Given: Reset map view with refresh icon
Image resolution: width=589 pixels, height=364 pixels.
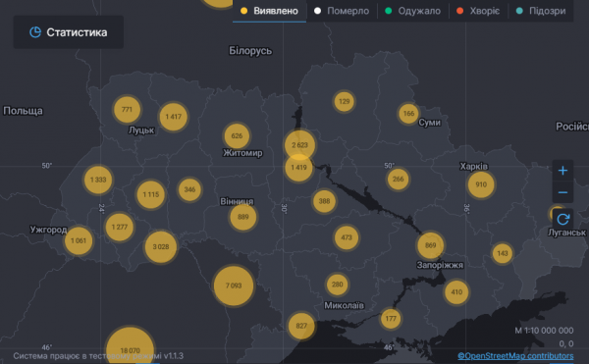Looking at the screenshot, I should tap(562, 219).
